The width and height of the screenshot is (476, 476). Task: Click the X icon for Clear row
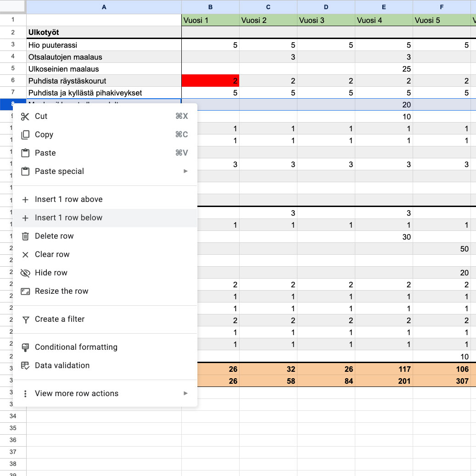[x=25, y=255]
